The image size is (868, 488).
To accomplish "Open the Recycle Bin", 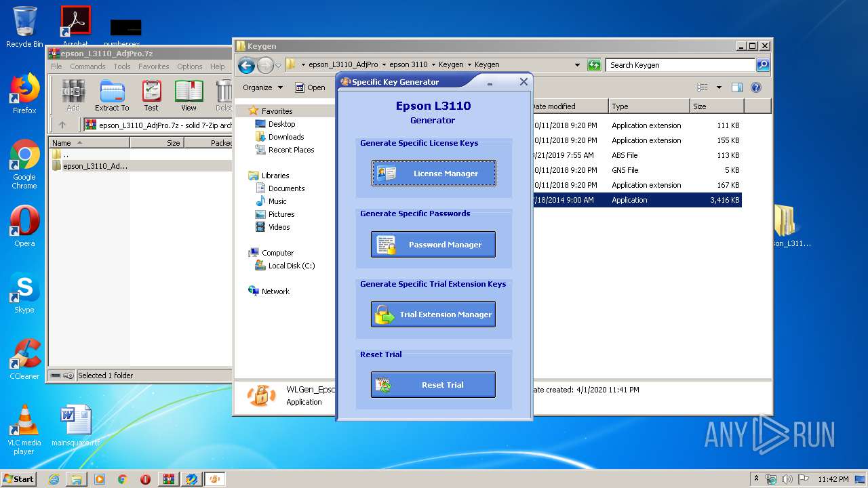I will [24, 28].
